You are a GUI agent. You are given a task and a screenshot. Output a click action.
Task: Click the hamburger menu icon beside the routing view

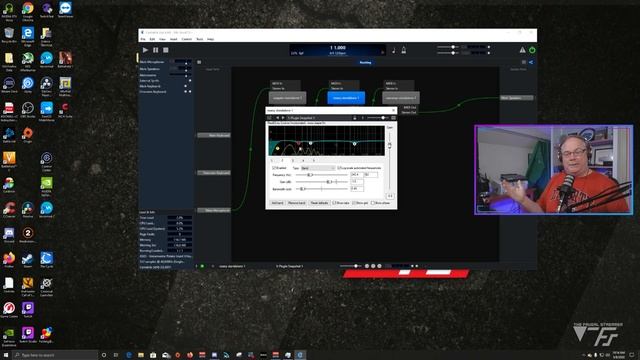point(199,62)
